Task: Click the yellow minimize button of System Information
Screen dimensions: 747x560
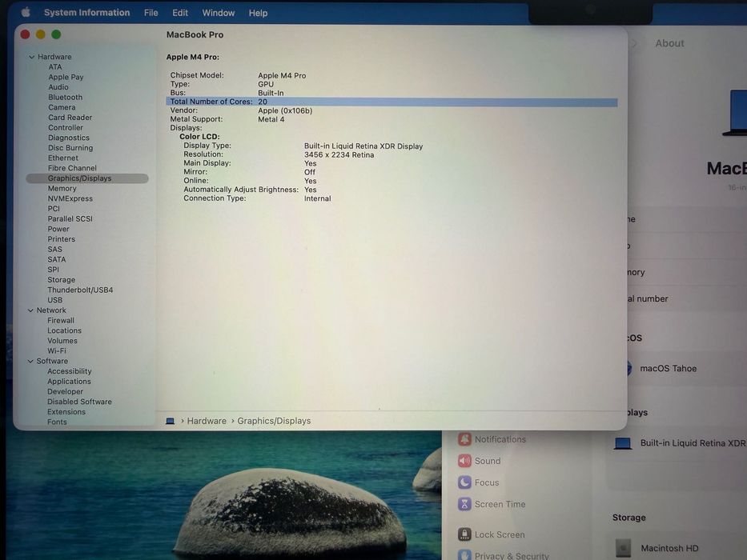Action: pos(41,34)
